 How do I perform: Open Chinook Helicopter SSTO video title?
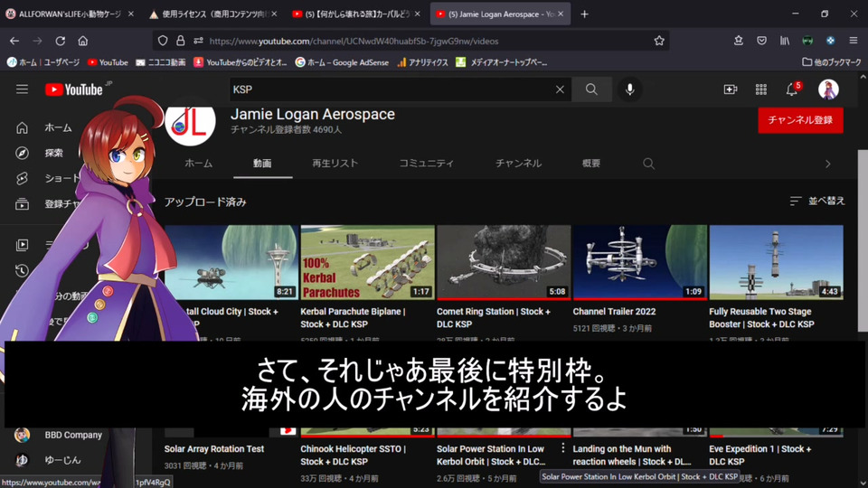point(354,455)
